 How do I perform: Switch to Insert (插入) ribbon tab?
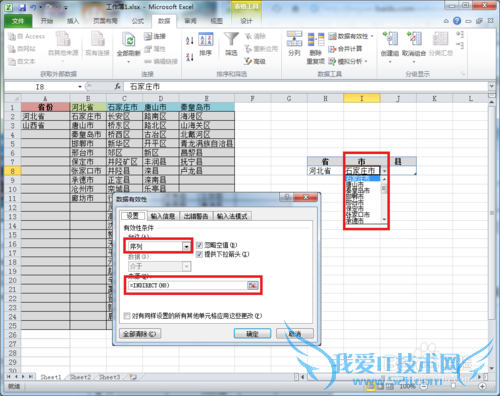tap(73, 21)
